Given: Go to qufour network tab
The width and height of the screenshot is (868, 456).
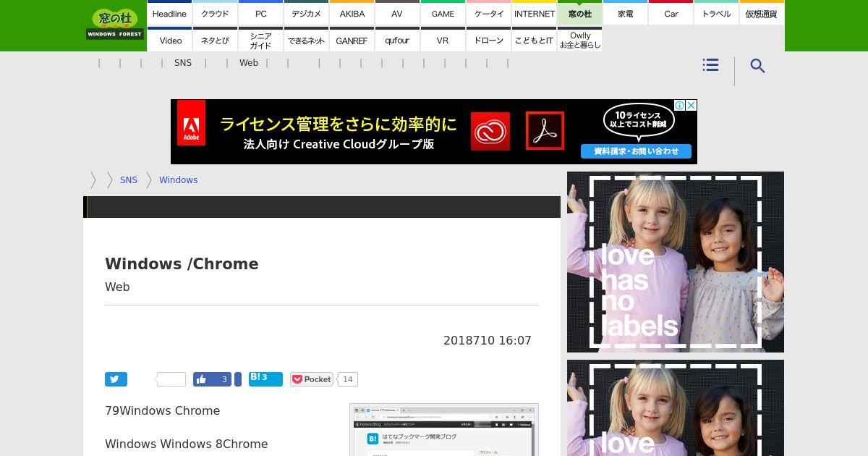Looking at the screenshot, I should click(x=397, y=40).
